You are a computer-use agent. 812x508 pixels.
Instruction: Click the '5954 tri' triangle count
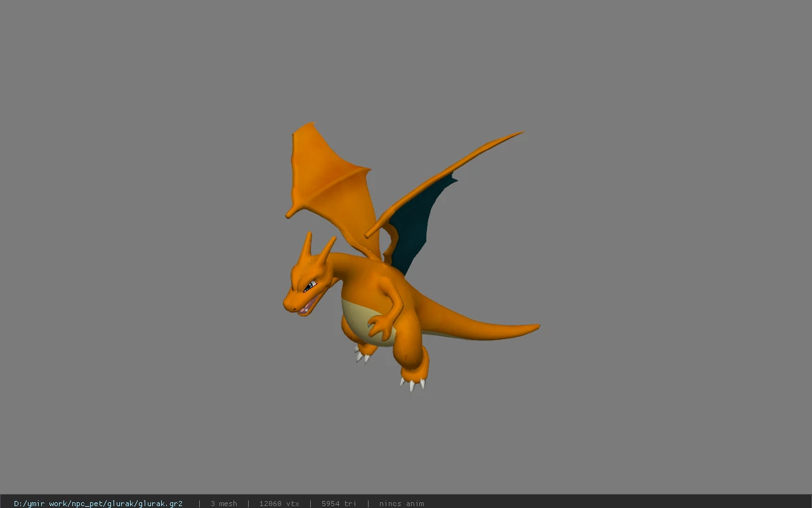(339, 504)
